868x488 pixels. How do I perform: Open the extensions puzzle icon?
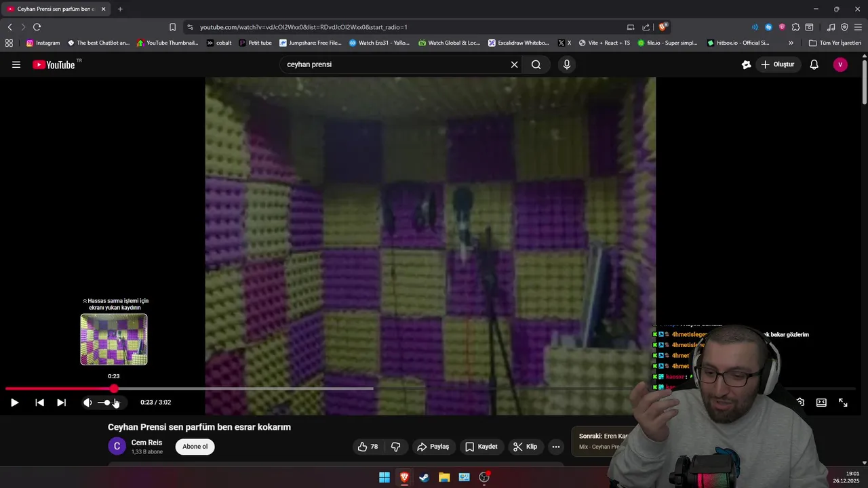(x=795, y=27)
